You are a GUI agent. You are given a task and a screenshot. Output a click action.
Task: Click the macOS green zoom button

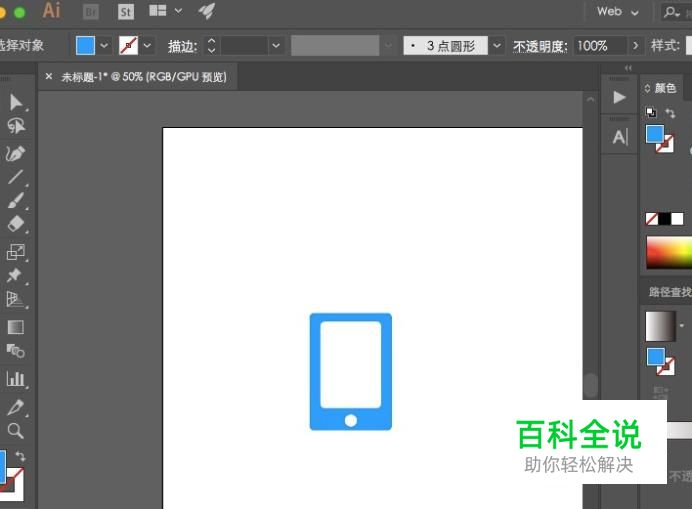point(19,12)
